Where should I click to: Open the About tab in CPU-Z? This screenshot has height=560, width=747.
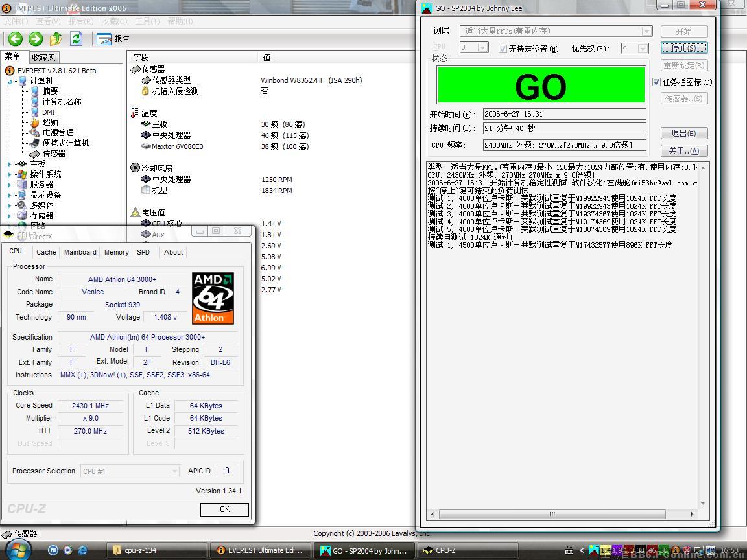173,252
